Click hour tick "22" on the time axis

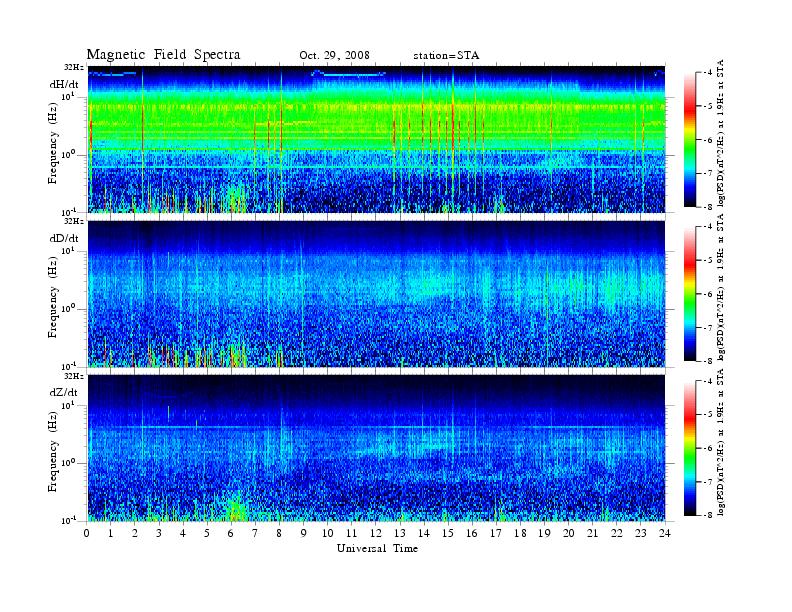[x=617, y=533]
